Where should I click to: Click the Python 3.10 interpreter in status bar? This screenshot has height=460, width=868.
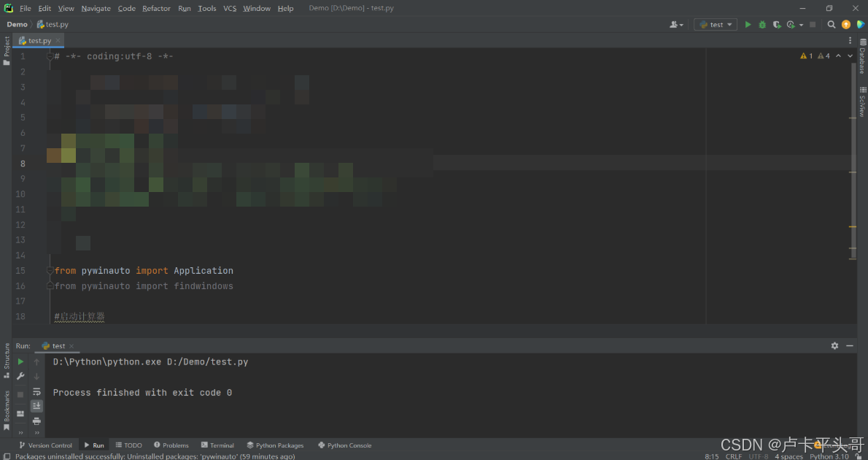pyautogui.click(x=829, y=456)
